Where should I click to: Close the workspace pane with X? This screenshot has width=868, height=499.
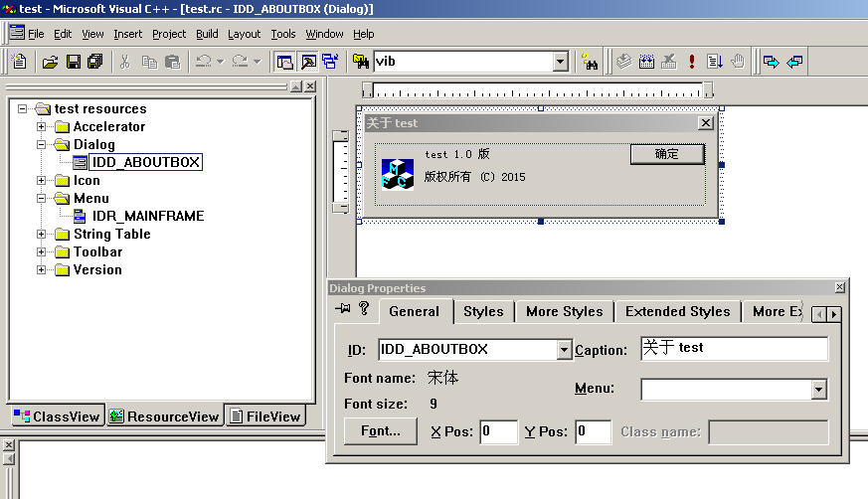(310, 86)
